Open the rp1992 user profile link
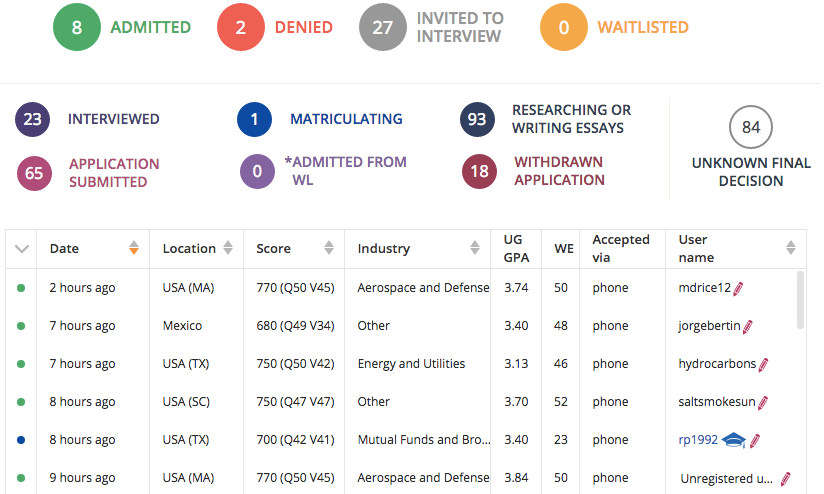This screenshot has width=824, height=494. click(x=698, y=440)
